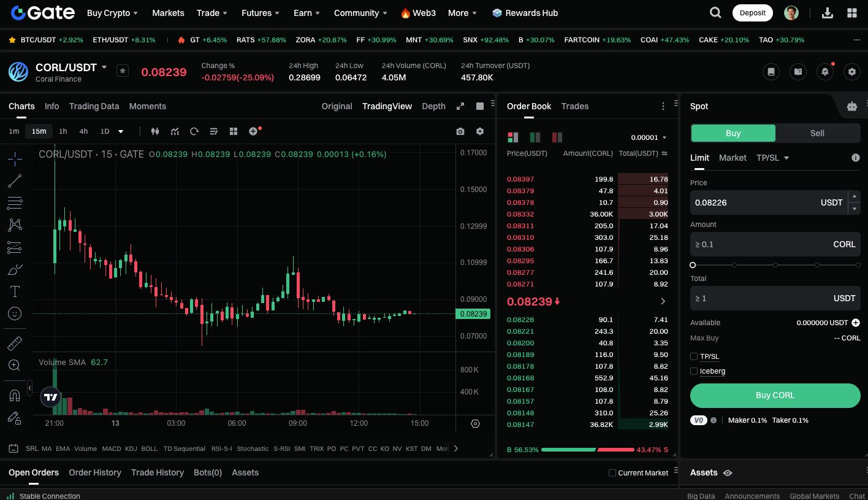The height and width of the screenshot is (500, 868).
Task: Open the price alert bell icon
Action: pos(825,72)
